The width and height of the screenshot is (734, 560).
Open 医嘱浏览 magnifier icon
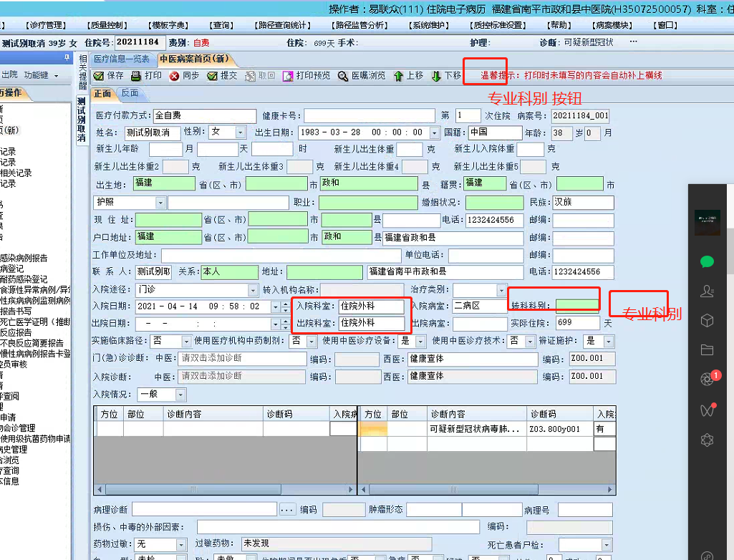tap(343, 76)
